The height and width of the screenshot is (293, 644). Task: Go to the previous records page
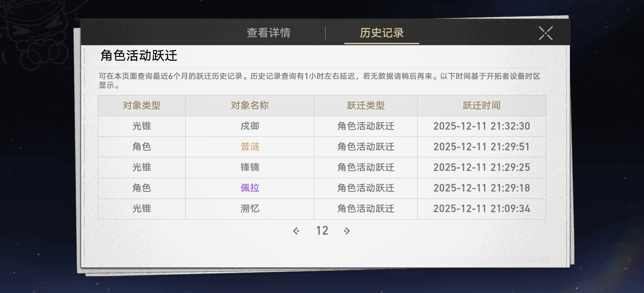click(296, 231)
